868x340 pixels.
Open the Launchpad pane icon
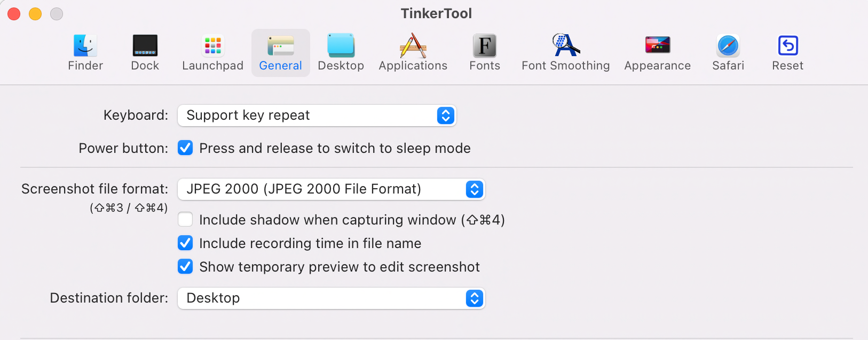[x=212, y=46]
